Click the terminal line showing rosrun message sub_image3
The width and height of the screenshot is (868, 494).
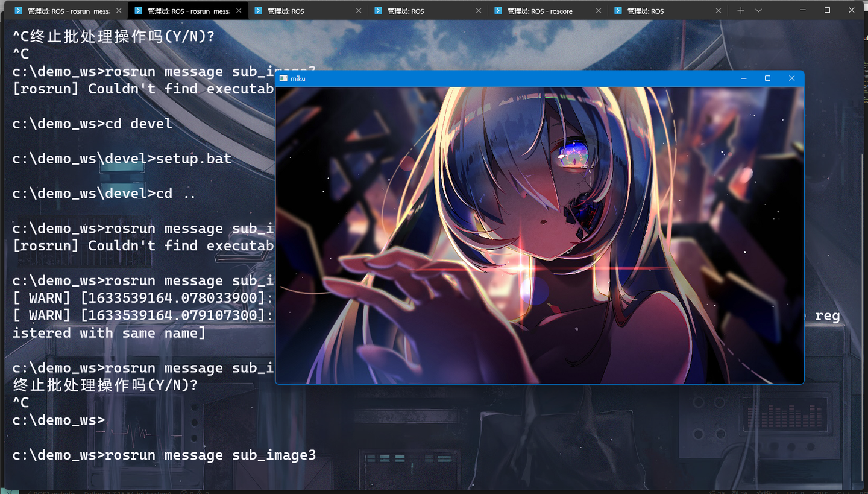pyautogui.click(x=163, y=455)
